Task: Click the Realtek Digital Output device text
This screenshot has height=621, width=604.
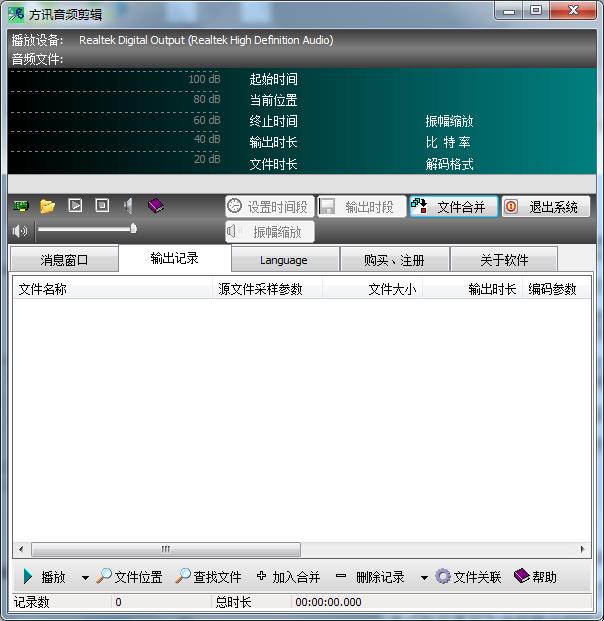Action: coord(206,40)
